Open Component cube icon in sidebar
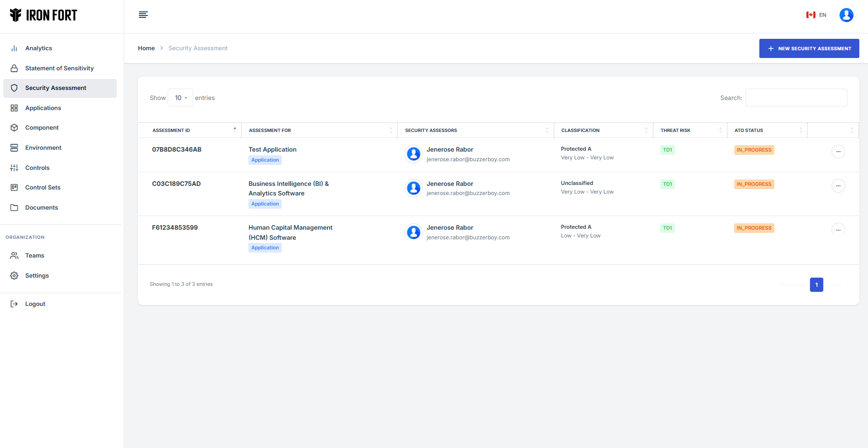This screenshot has width=868, height=448. click(x=14, y=128)
